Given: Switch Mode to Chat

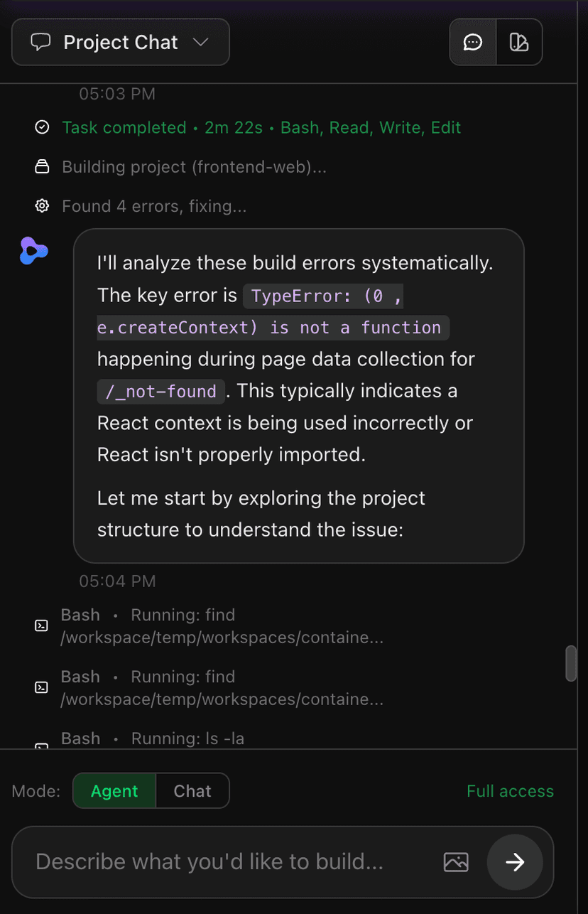Looking at the screenshot, I should tap(192, 791).
